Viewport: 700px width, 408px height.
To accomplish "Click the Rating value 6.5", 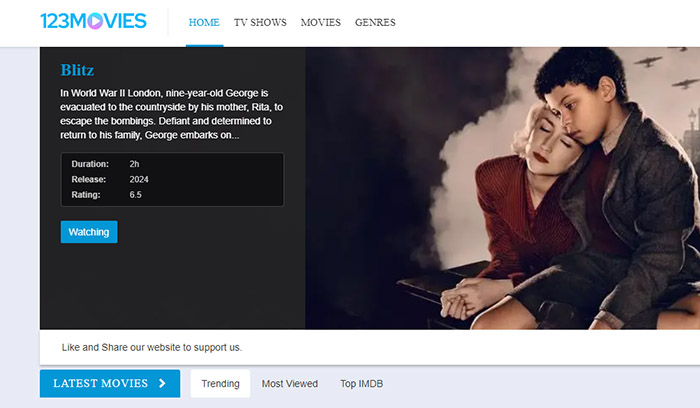I will (135, 194).
